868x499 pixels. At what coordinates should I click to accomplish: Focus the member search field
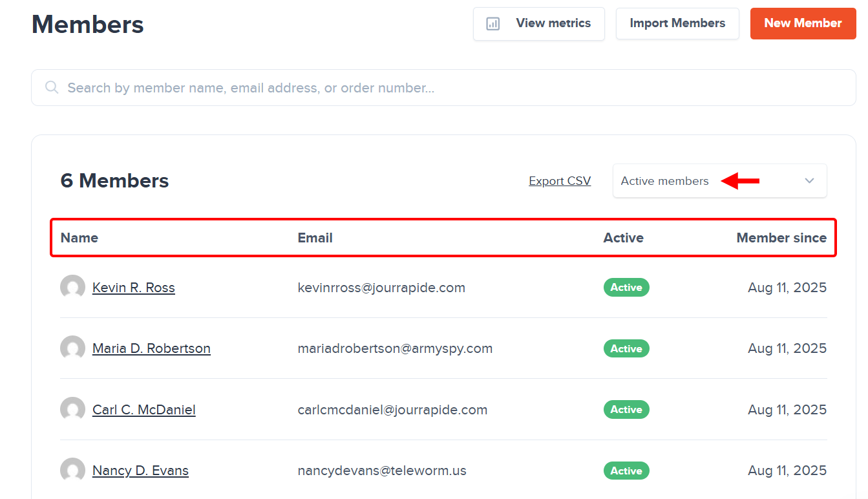tap(443, 87)
